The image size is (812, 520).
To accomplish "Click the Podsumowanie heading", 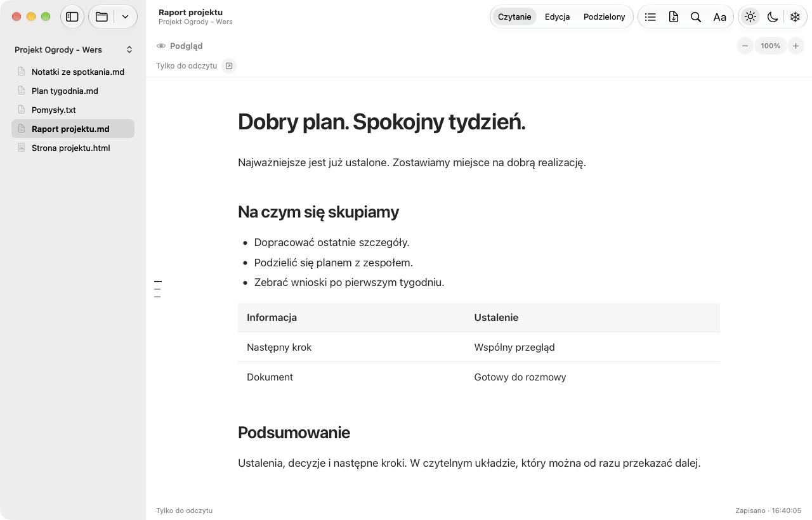I will pos(294,432).
